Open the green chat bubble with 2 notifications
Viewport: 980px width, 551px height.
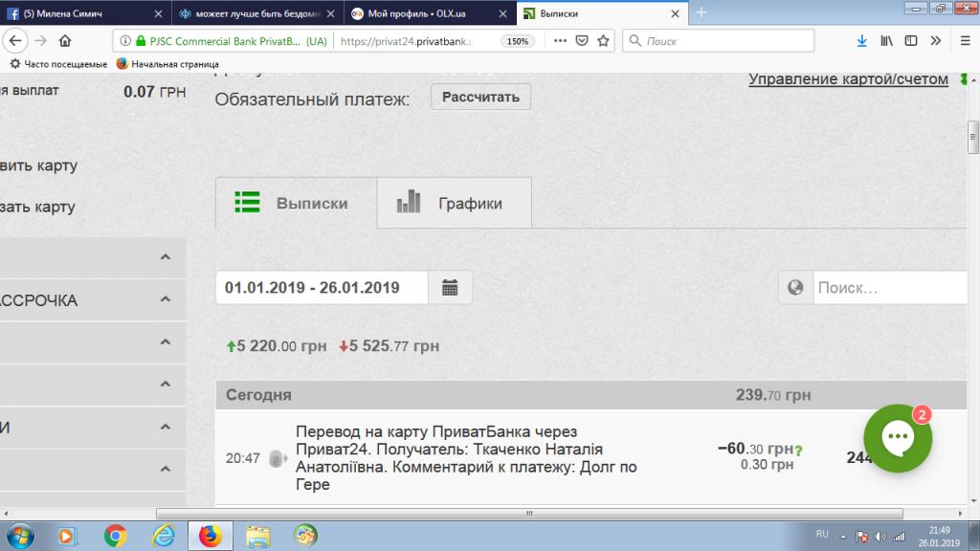(898, 438)
